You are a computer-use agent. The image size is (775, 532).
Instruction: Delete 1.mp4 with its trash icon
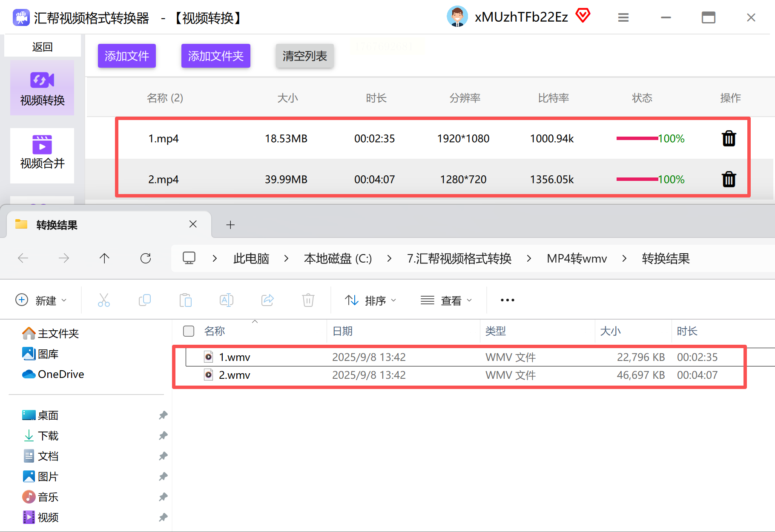pyautogui.click(x=729, y=138)
